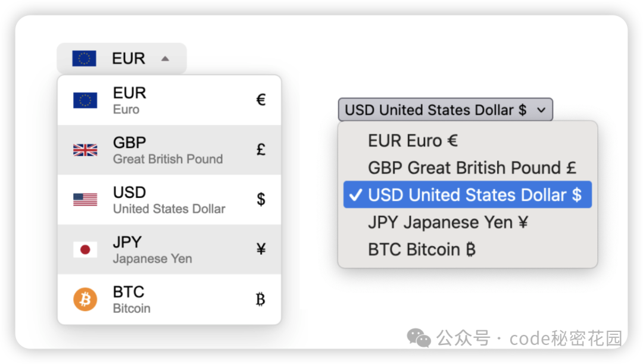Screen dimensions: 643x364
Task: Choose GBP Great British Pound native option
Action: (472, 168)
